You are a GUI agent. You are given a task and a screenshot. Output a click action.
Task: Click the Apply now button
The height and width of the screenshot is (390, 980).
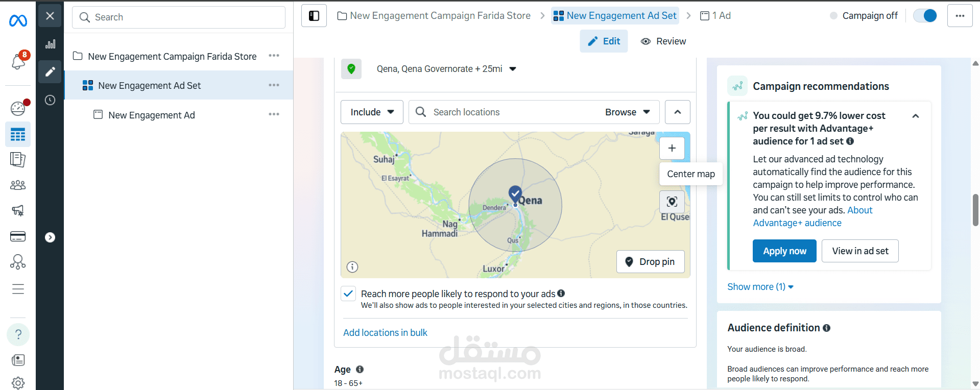(x=784, y=251)
